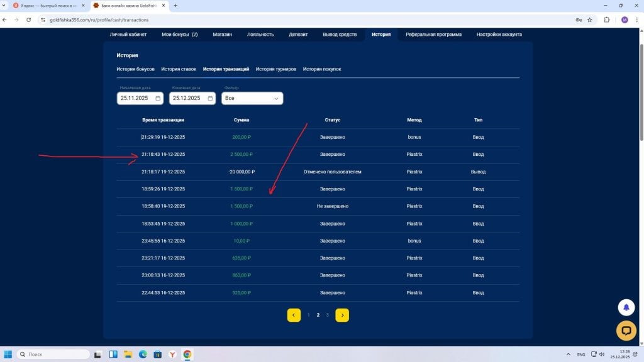
Task: Click the 2 500,00 ₽ amount
Action: coord(241,155)
